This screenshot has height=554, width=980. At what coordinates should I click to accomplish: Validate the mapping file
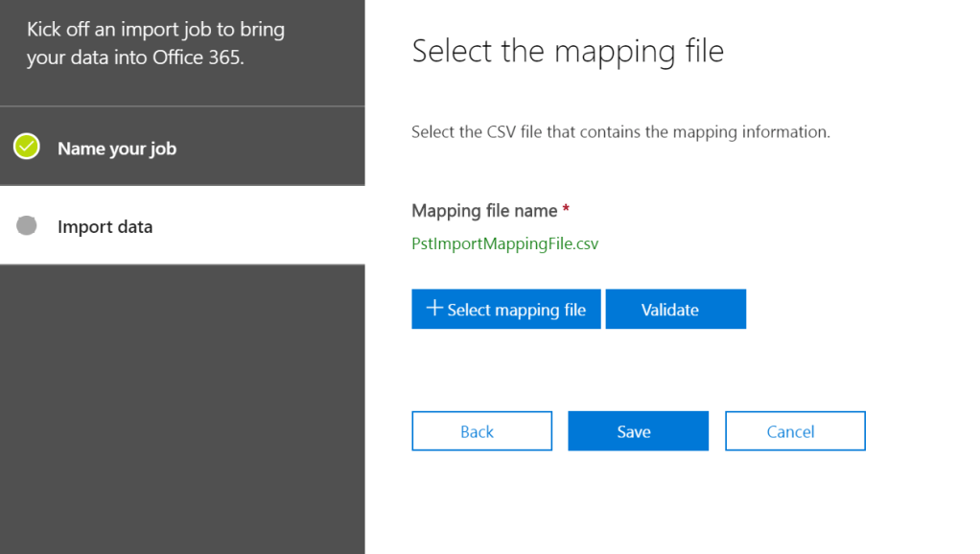click(675, 310)
